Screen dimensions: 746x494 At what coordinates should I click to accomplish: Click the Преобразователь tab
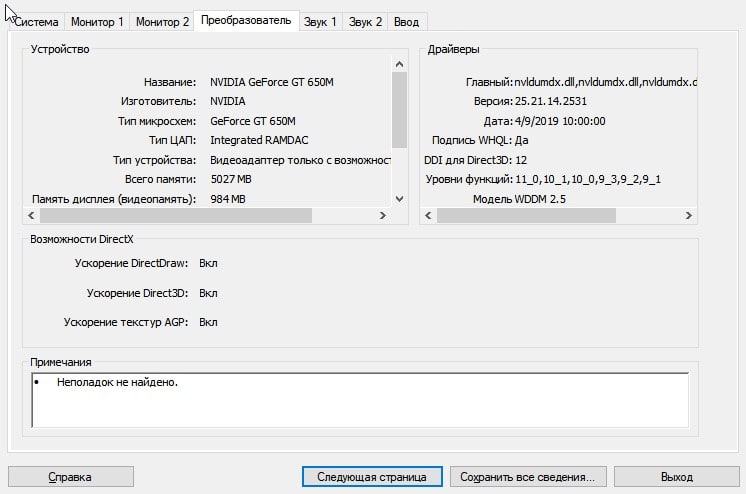pos(246,21)
